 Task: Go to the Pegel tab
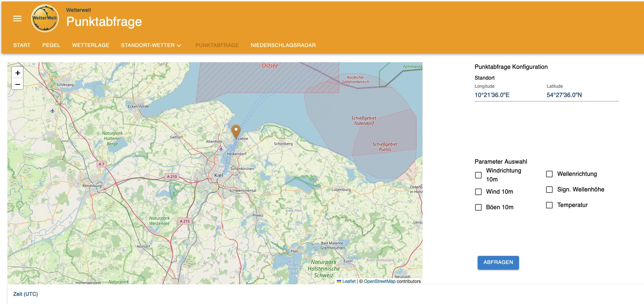click(x=51, y=45)
